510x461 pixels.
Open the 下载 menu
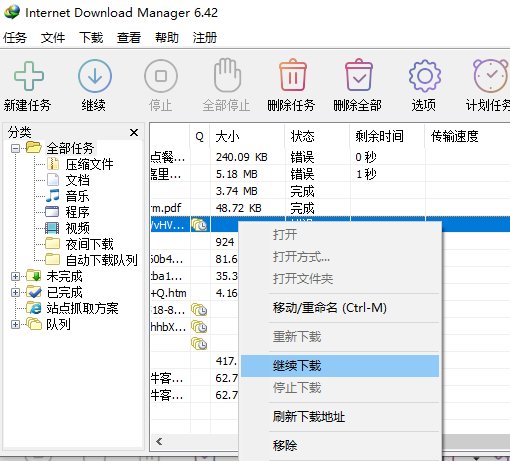[x=91, y=37]
